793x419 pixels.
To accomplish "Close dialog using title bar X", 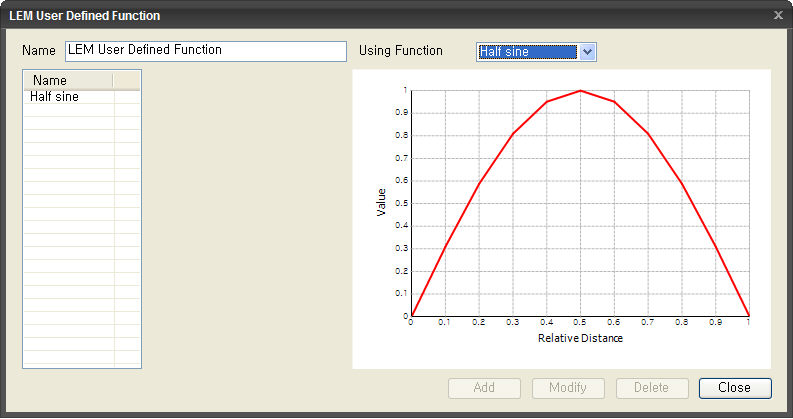I will [x=778, y=15].
